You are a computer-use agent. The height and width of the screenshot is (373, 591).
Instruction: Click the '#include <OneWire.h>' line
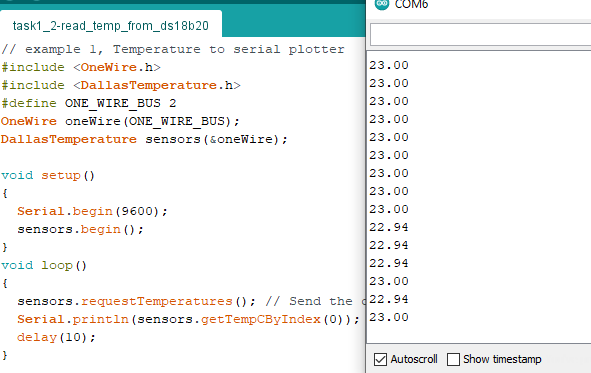click(x=81, y=67)
